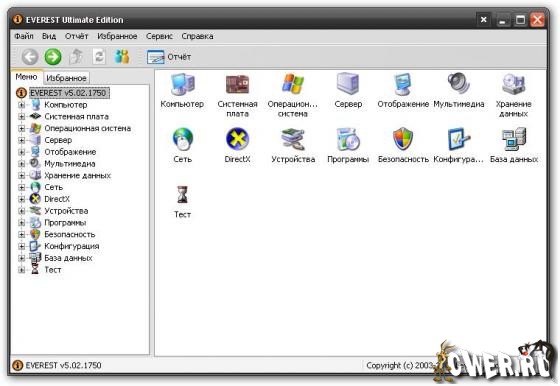Open the Сервис menu
The width and height of the screenshot is (560, 386).
click(x=159, y=36)
